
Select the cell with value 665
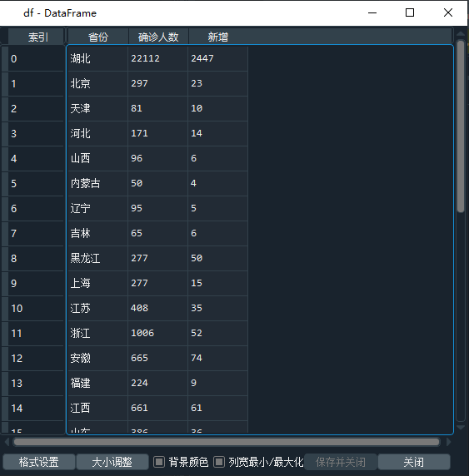coord(157,358)
